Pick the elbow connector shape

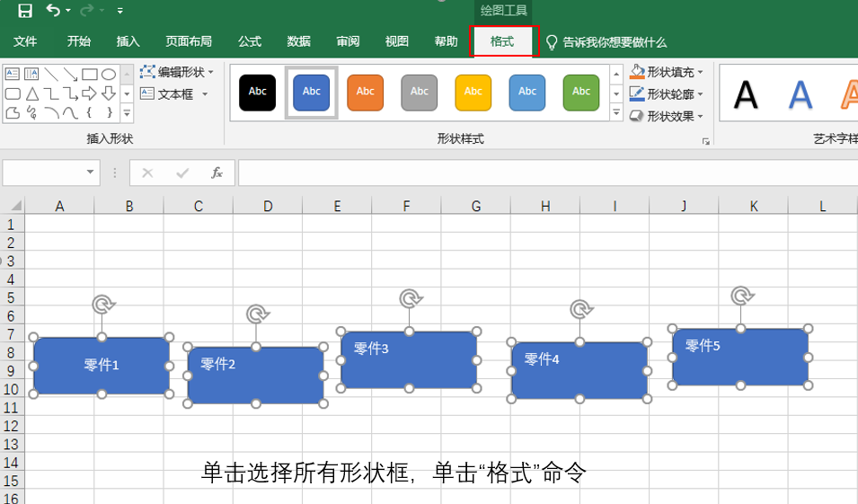click(x=51, y=93)
